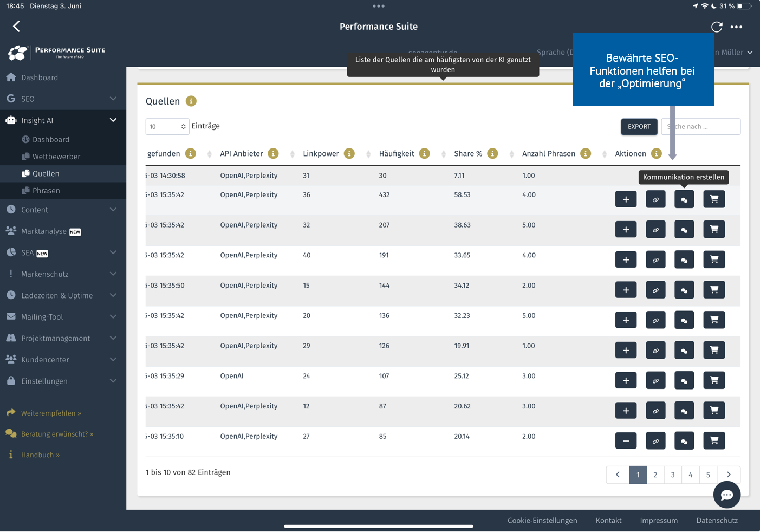Click the three dots in the status bar
760x532 pixels.
pyautogui.click(x=379, y=6)
